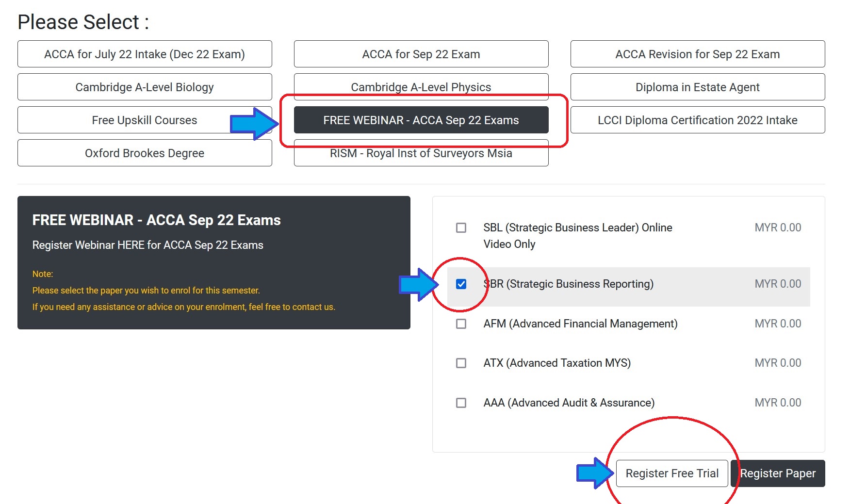Click MYR 0.00 price in AFM row
This screenshot has height=504, width=850.
coord(778,324)
